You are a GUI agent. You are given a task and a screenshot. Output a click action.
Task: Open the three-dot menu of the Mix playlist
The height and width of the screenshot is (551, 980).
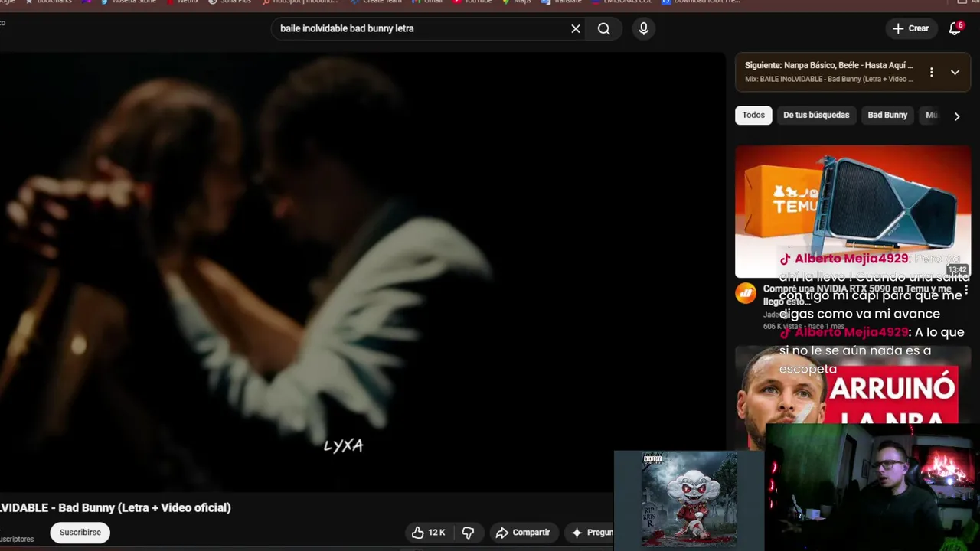931,72
